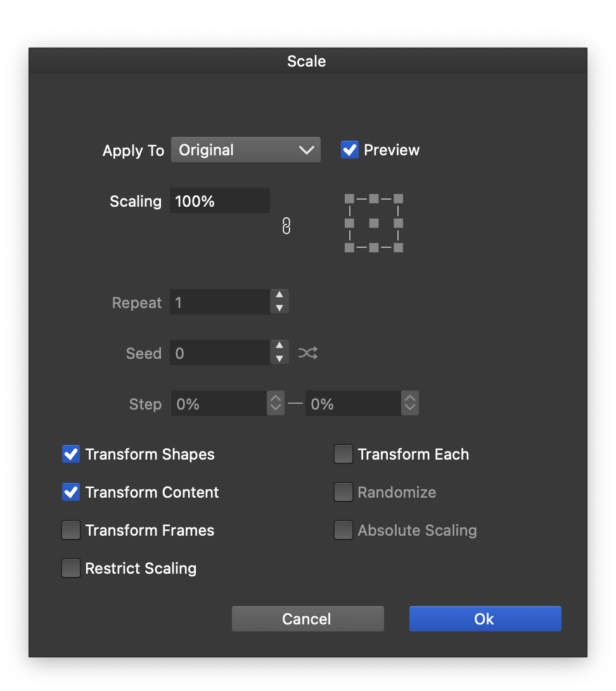The image size is (616, 691).
Task: Enable the Transform Frames checkbox
Action: [71, 531]
